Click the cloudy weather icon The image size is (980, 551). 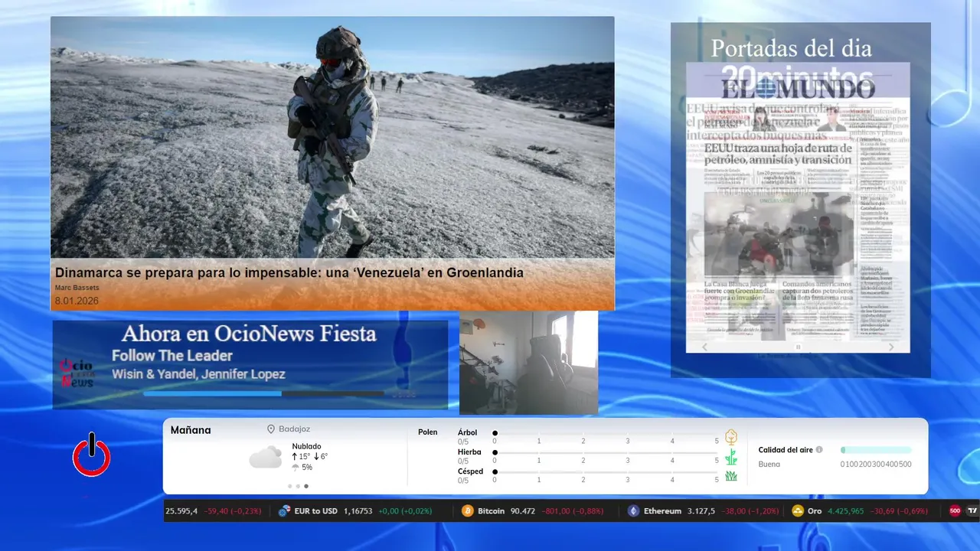coord(266,457)
